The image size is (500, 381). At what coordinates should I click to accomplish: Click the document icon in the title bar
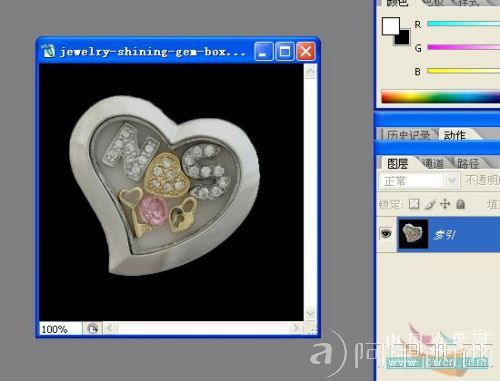(49, 51)
